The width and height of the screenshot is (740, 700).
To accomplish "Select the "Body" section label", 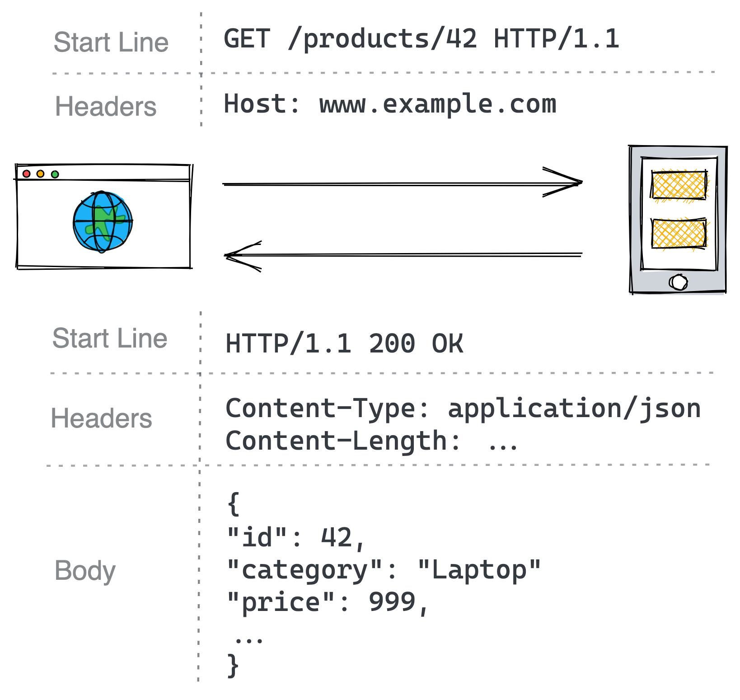I will pyautogui.click(x=85, y=571).
